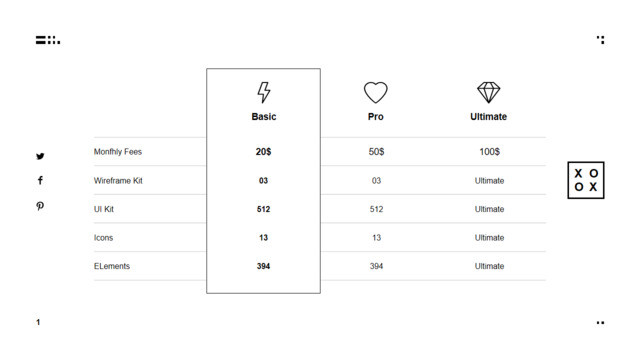Click the Wireframe Kit row label
The height and width of the screenshot is (360, 640).
click(x=118, y=180)
